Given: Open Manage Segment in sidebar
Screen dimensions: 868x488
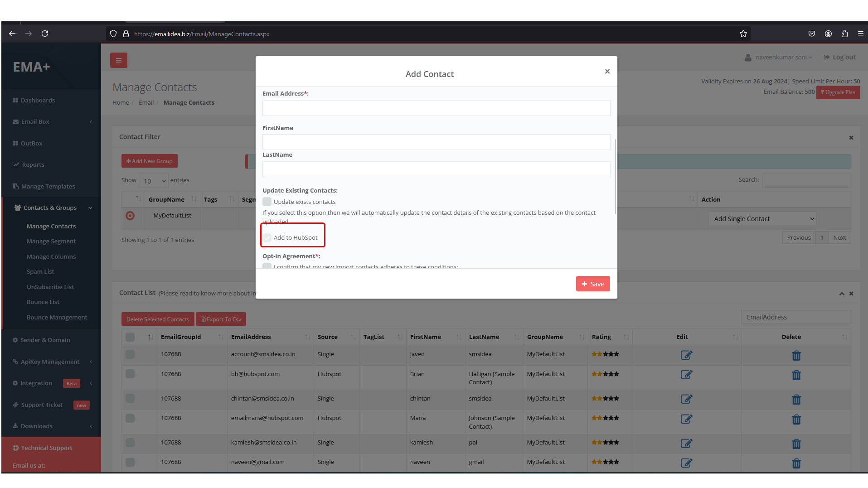Looking at the screenshot, I should coord(51,242).
